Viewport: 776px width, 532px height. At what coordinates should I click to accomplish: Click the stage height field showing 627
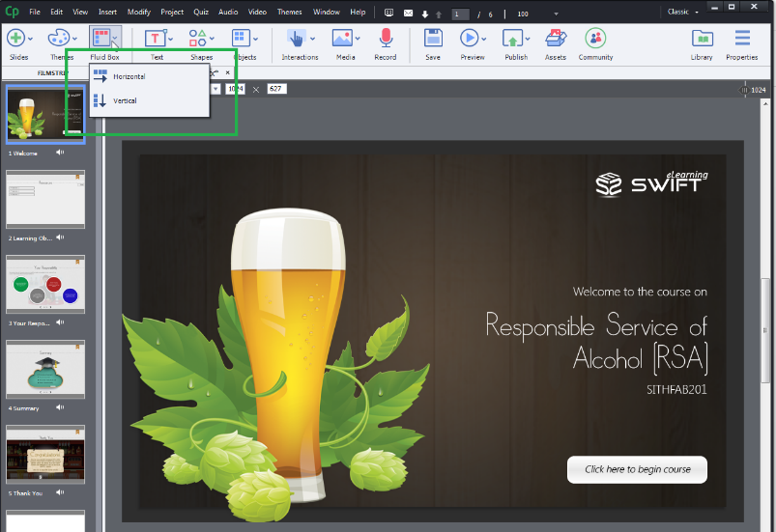[276, 89]
